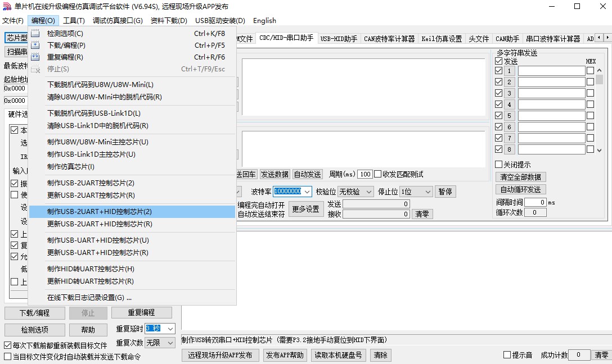This screenshot has height=364, width=612.
Task: Open the 头文件 tab
Action: (479, 39)
